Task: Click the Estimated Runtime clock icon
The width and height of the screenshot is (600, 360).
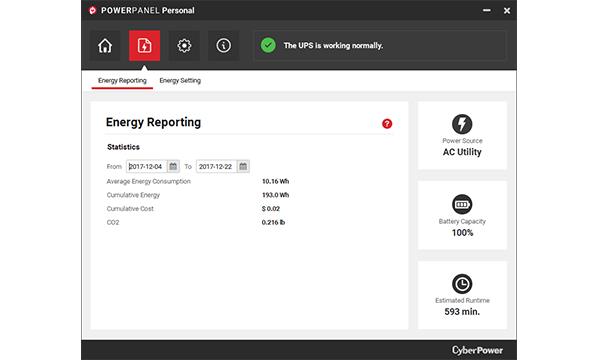Action: click(462, 284)
